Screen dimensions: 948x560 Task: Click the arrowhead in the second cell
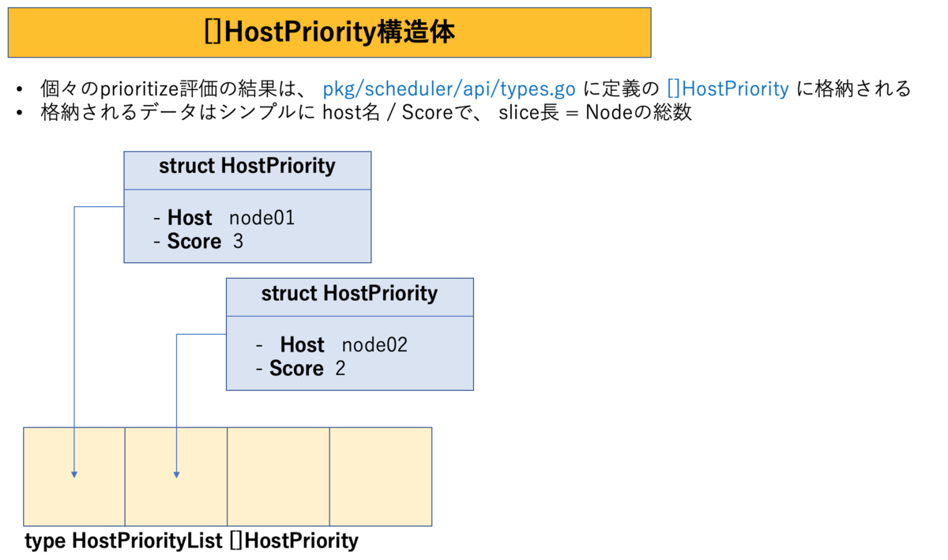[176, 475]
